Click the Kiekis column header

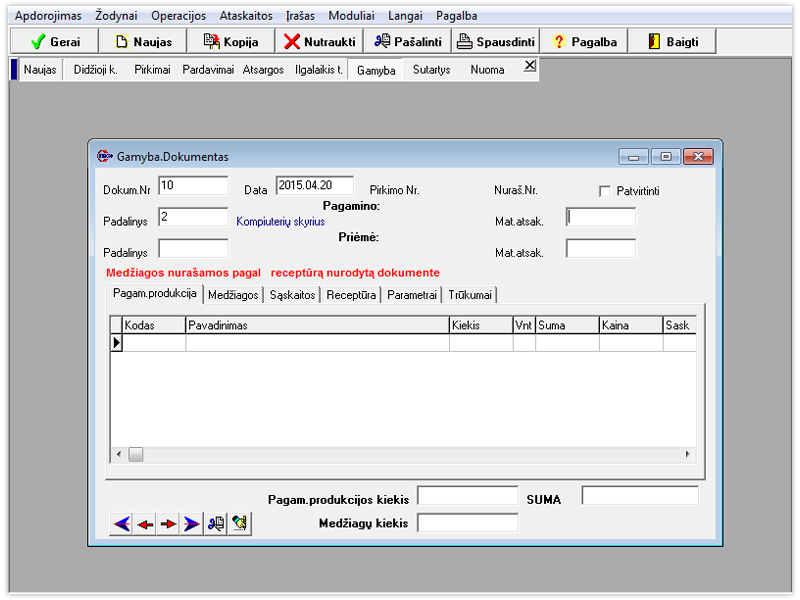(481, 326)
